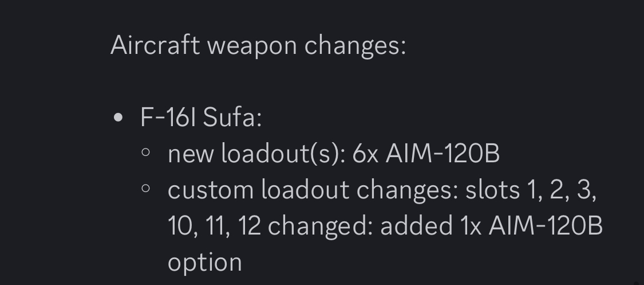Click the word "Sufa:"
This screenshot has height=285, width=644.
pyautogui.click(x=232, y=118)
